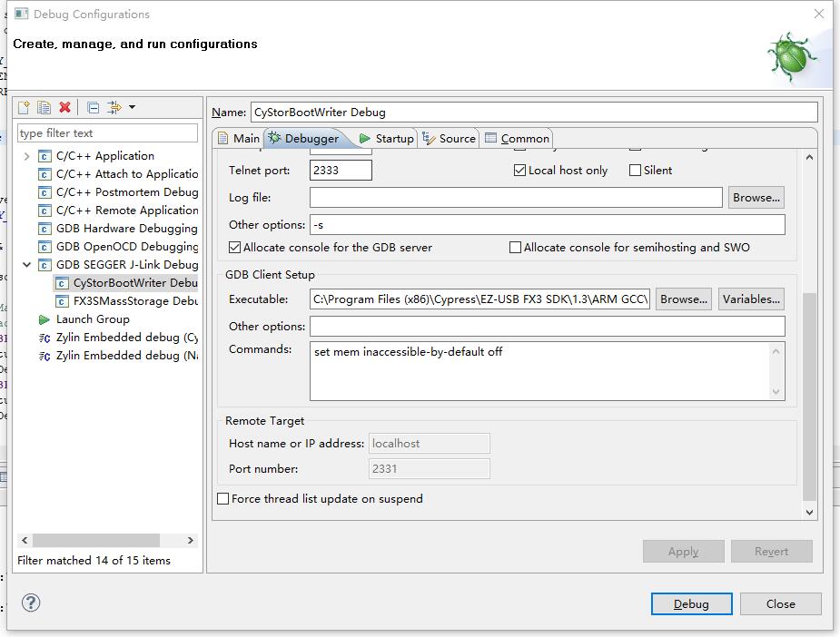Open the filter dropdown arrow in toolbar
Image resolution: width=840 pixels, height=637 pixels.
pos(132,107)
